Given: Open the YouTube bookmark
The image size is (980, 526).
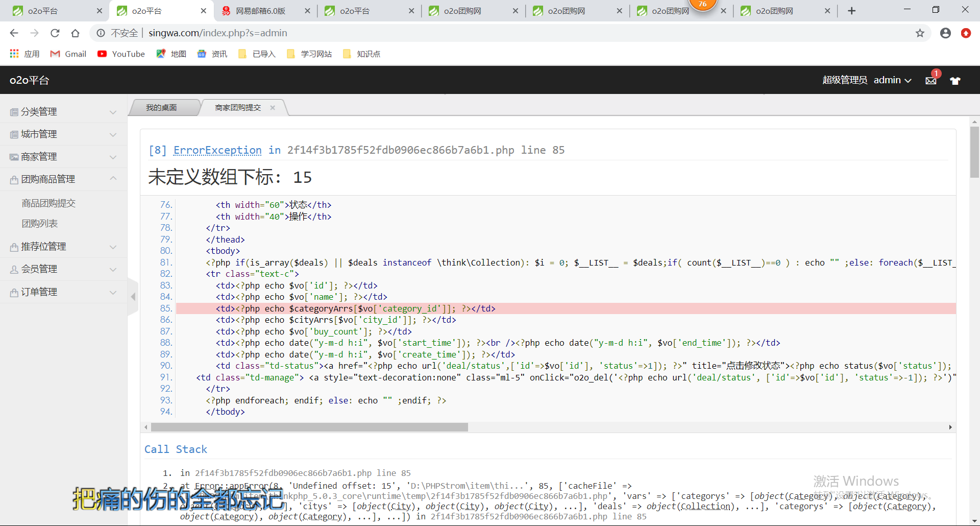Looking at the screenshot, I should (x=121, y=54).
